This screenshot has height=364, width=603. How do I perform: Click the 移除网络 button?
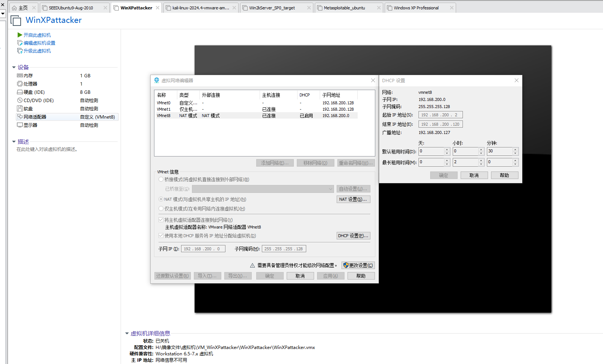[315, 163]
